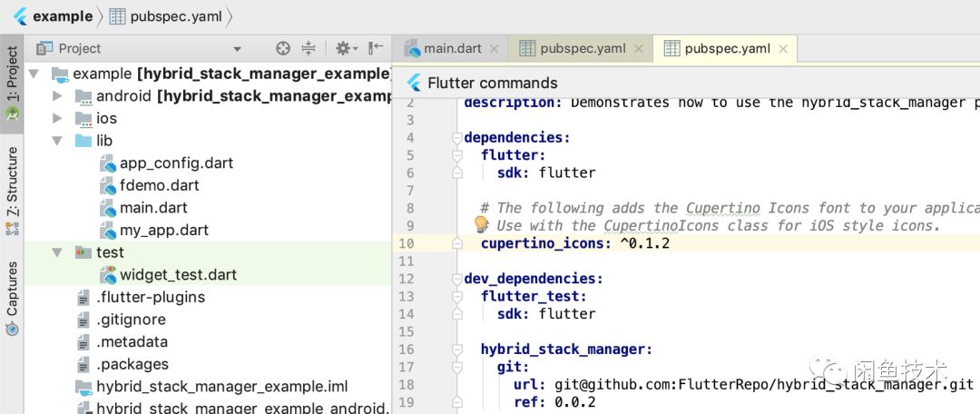980x414 pixels.
Task: Open the 1: Project tool window tab
Action: point(12,84)
